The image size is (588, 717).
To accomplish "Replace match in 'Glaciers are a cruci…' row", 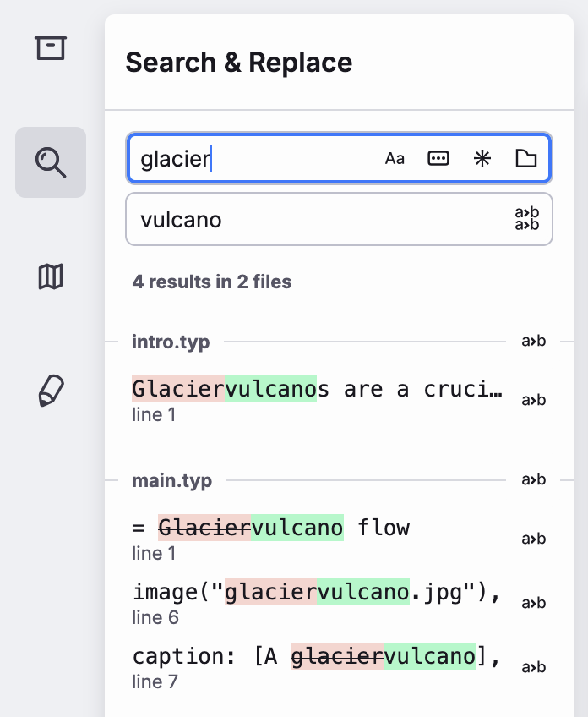I will (534, 400).
